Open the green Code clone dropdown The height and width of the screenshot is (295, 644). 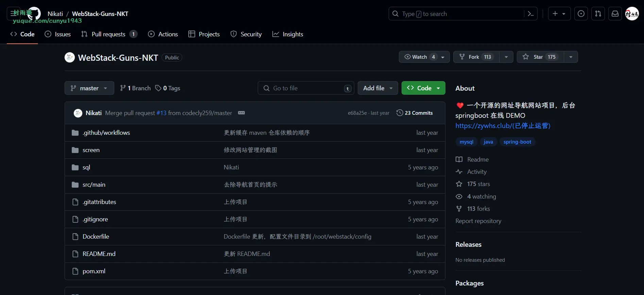pyautogui.click(x=423, y=88)
